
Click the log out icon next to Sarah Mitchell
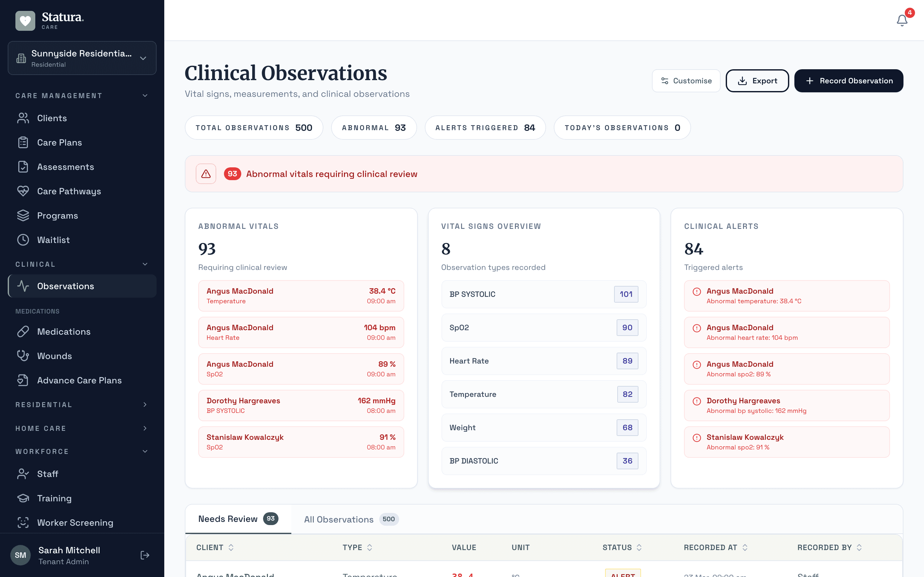(x=145, y=555)
